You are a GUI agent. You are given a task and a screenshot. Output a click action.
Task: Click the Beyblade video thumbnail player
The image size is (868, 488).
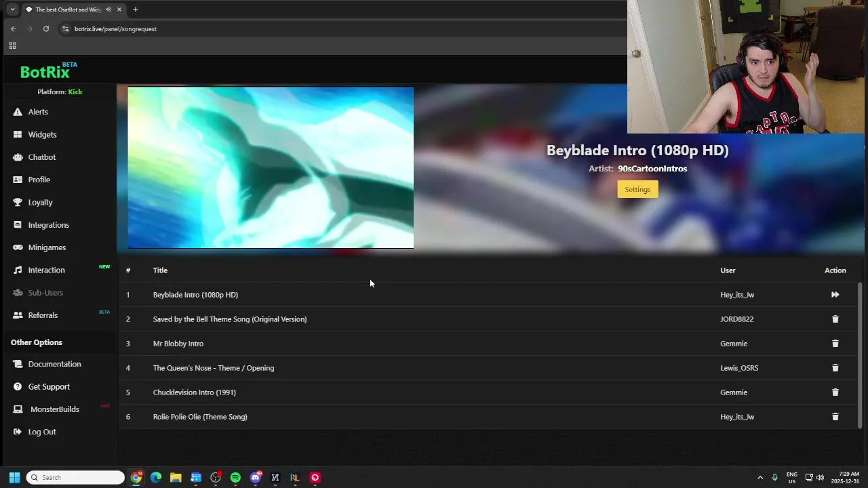click(271, 167)
